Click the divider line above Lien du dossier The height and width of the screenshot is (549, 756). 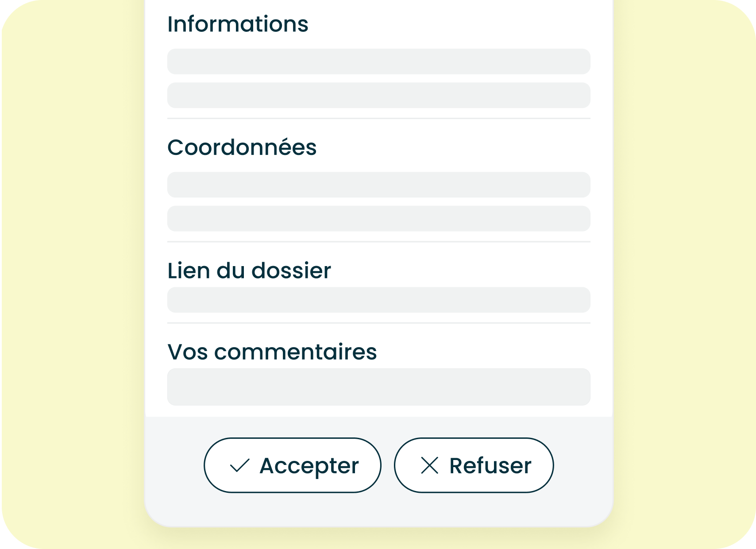pyautogui.click(x=378, y=242)
